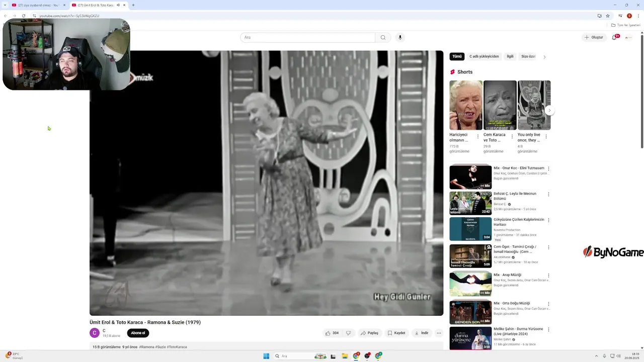Go back in browser history

pyautogui.click(x=6, y=16)
